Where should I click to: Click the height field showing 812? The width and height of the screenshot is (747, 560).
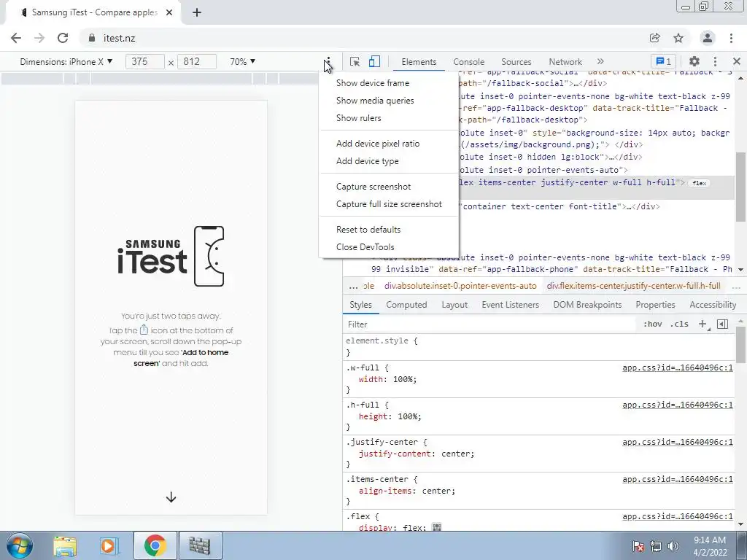(197, 61)
